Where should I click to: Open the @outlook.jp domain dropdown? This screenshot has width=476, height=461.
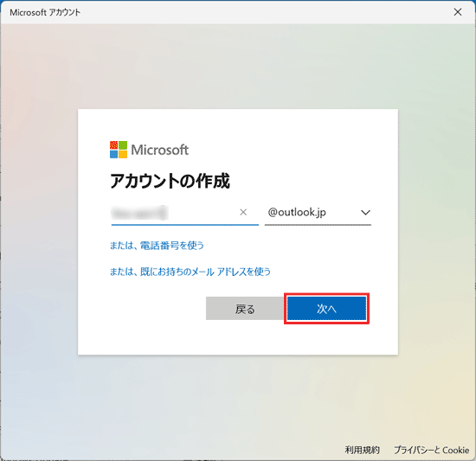[x=318, y=213]
